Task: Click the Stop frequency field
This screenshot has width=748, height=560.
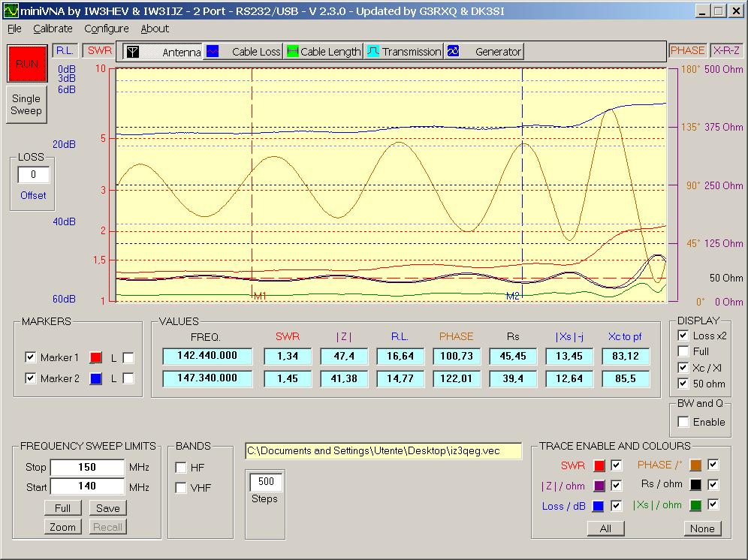Action: (87, 467)
